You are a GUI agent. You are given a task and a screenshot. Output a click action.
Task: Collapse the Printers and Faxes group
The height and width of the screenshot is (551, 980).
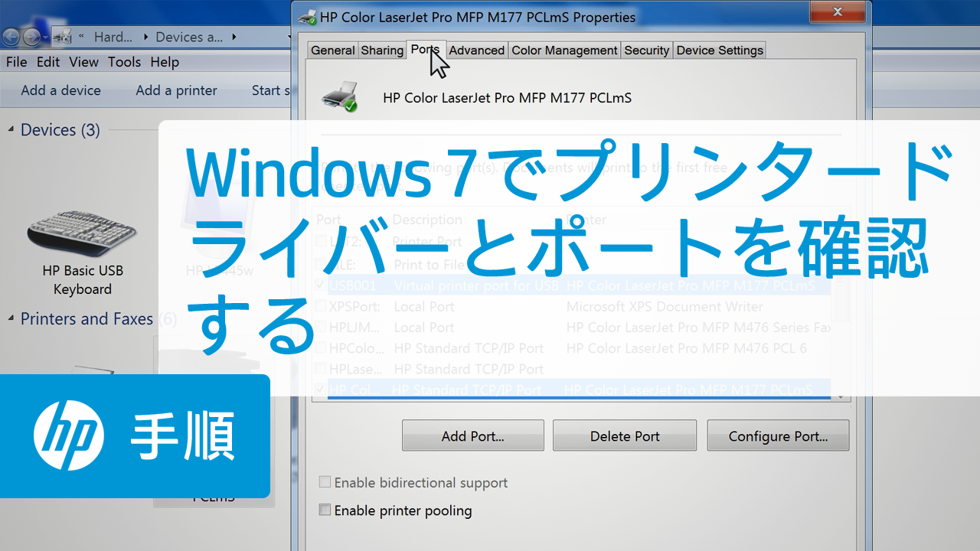click(x=11, y=318)
